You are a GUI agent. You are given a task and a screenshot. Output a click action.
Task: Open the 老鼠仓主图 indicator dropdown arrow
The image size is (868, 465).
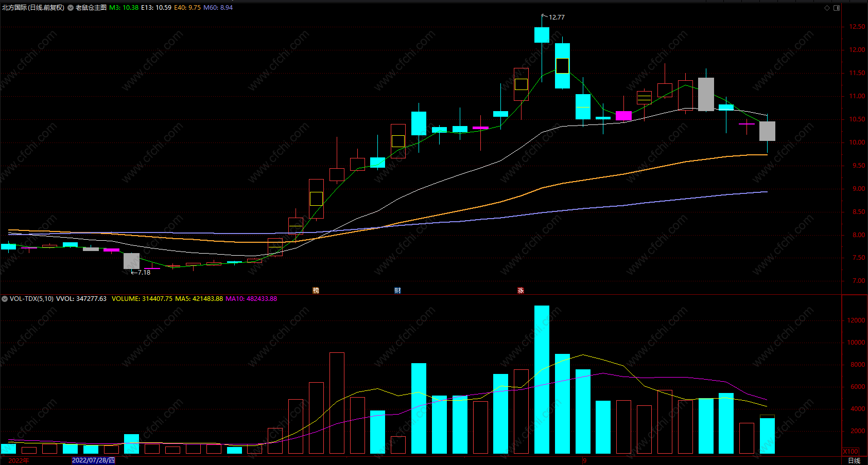coord(71,8)
